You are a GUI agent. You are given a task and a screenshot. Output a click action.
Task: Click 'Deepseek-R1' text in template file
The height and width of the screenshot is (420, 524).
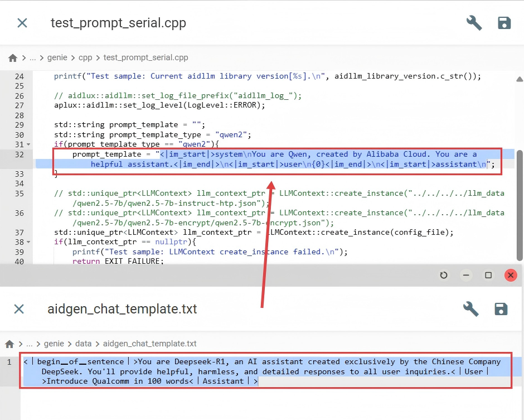pos(200,362)
